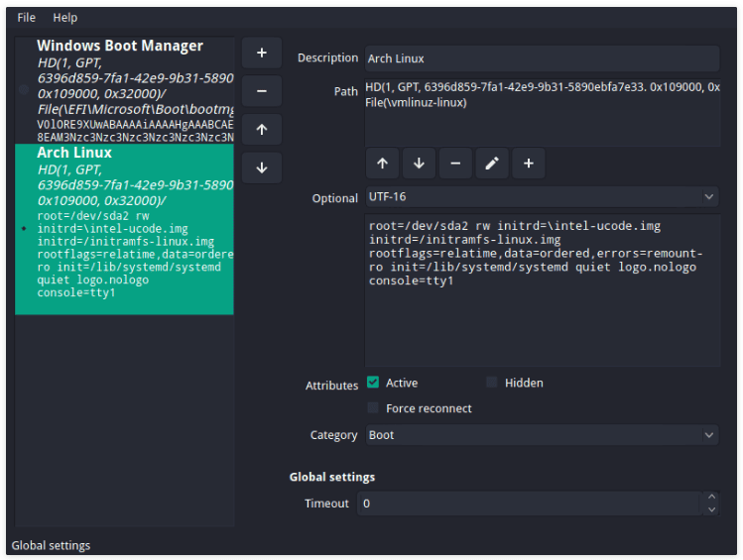743x560 pixels.
Task: Click the Global settings section heading
Action: (332, 477)
